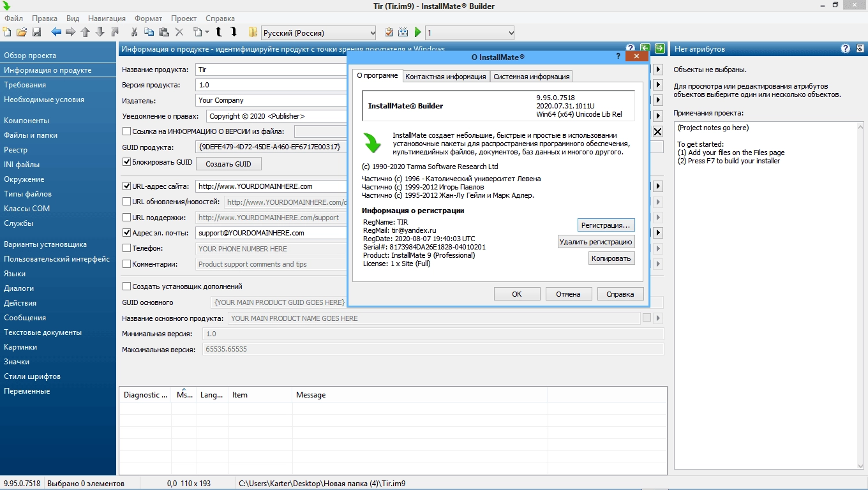Save the project with the floppy icon
Screen dimensions: 868x490
pos(36,32)
